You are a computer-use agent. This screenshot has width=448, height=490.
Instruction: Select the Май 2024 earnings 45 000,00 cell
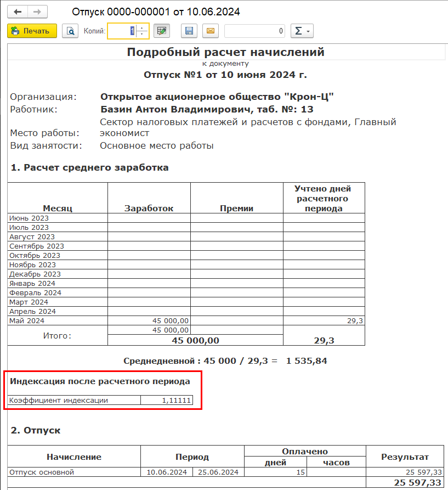coord(149,320)
